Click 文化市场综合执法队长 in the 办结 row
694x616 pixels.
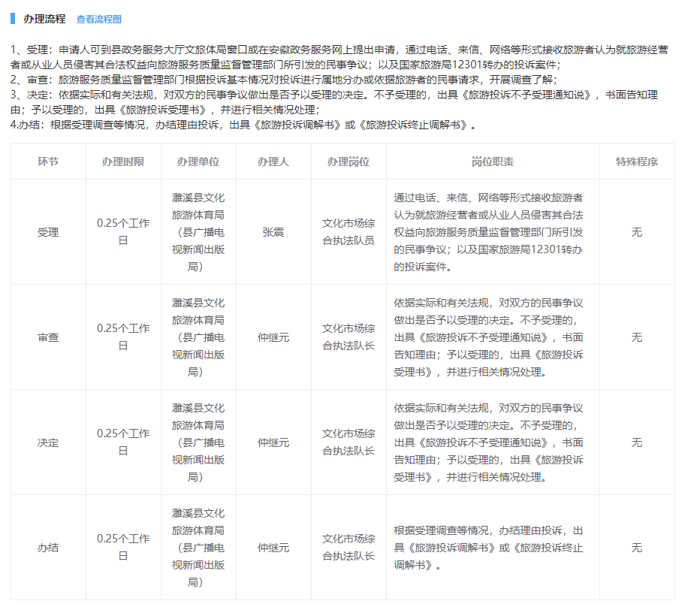click(x=349, y=548)
